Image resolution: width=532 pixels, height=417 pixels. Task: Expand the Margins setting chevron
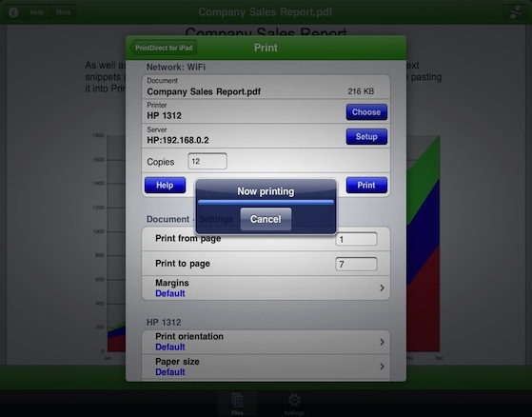(x=382, y=288)
